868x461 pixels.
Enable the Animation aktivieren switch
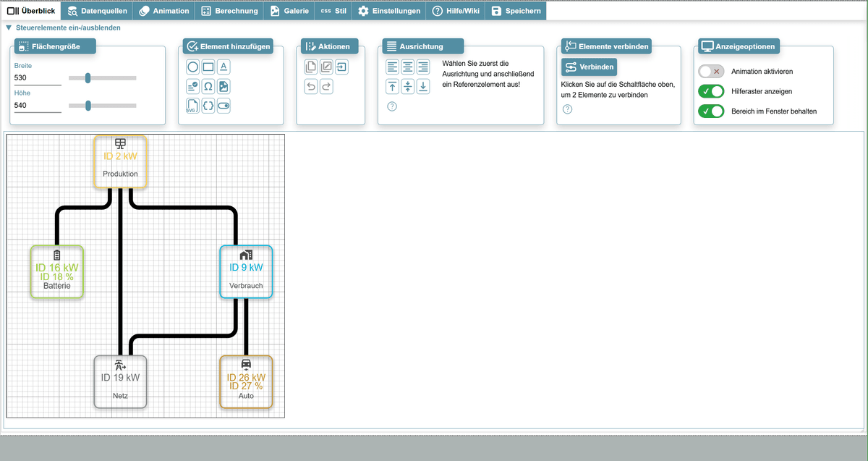point(710,72)
